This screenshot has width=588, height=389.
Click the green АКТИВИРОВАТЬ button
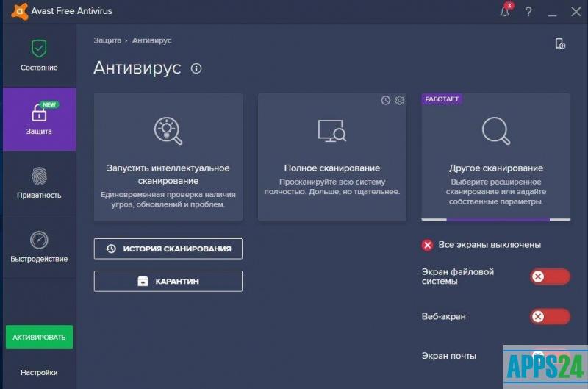pos(40,337)
